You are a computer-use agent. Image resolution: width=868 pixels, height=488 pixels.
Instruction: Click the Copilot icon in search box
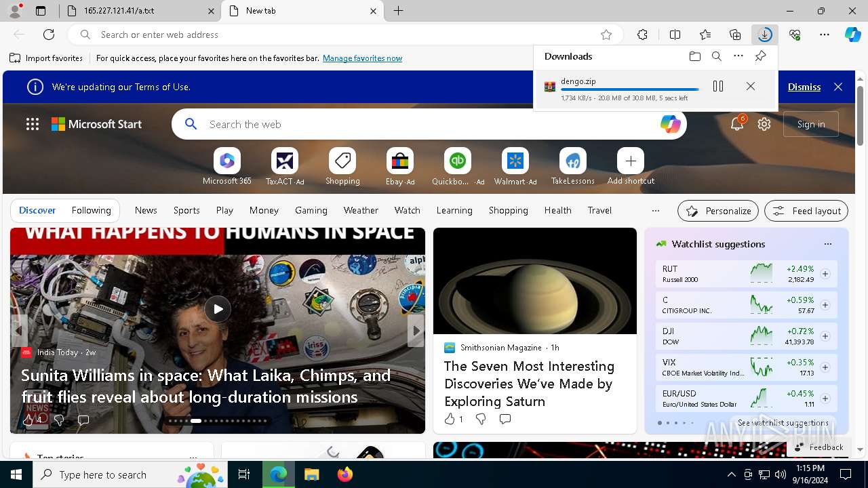point(670,124)
